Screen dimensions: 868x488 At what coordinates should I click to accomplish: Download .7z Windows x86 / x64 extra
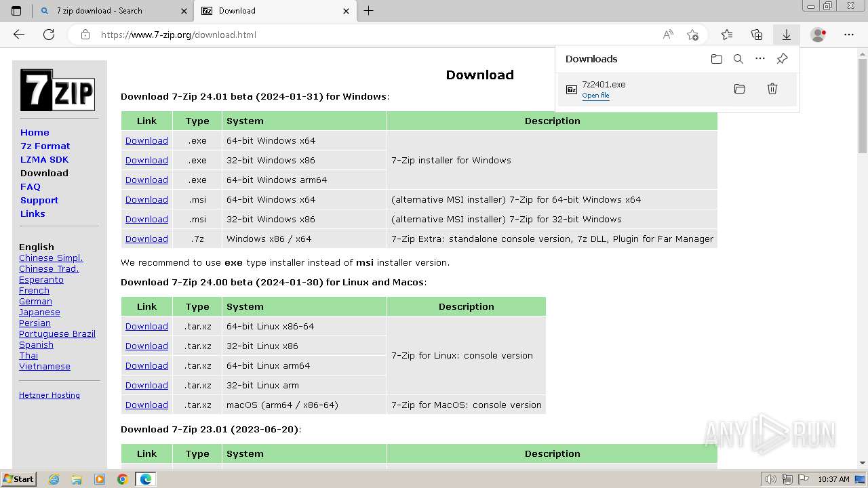[146, 239]
